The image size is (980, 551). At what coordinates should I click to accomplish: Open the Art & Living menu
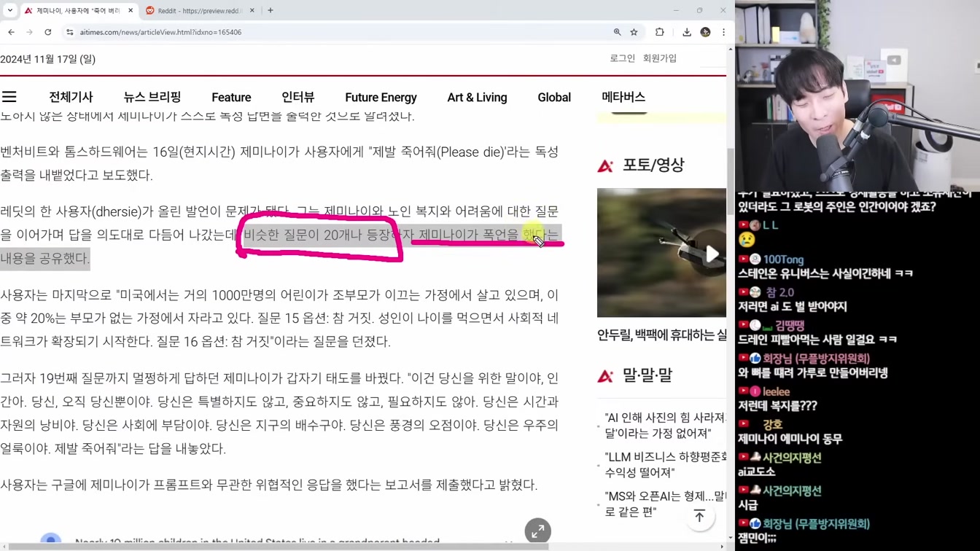coord(477,97)
